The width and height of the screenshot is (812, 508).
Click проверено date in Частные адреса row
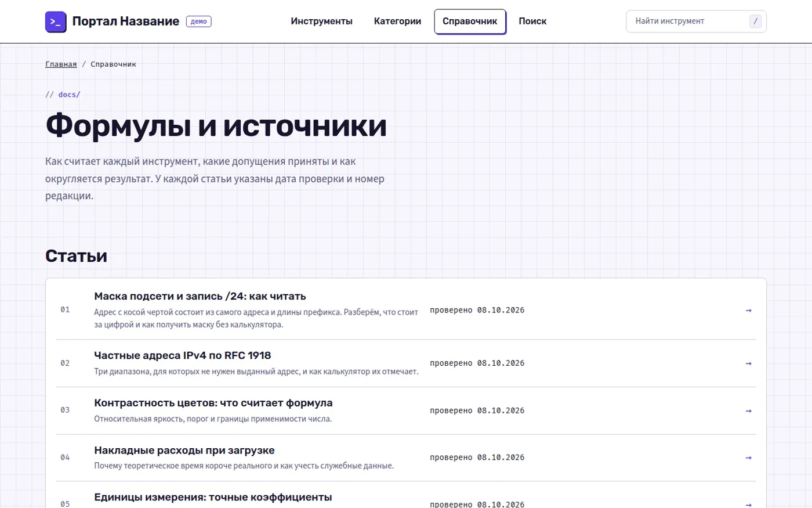477,363
